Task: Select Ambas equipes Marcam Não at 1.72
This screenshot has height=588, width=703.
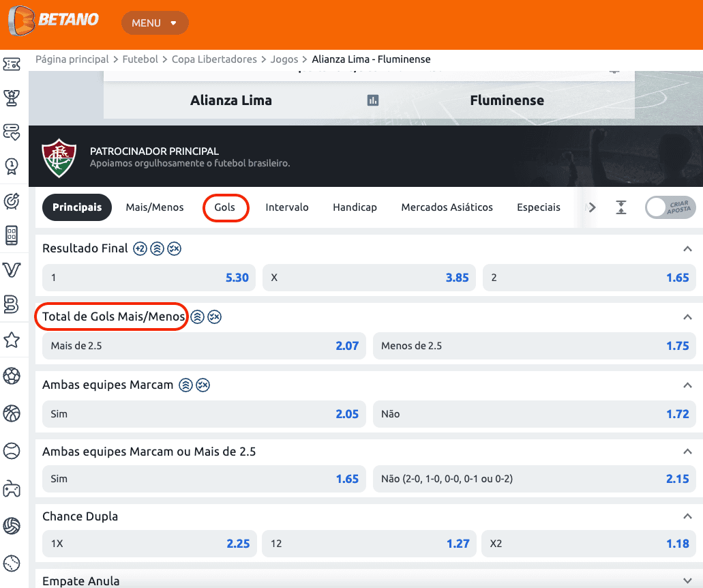Action: [x=535, y=414]
